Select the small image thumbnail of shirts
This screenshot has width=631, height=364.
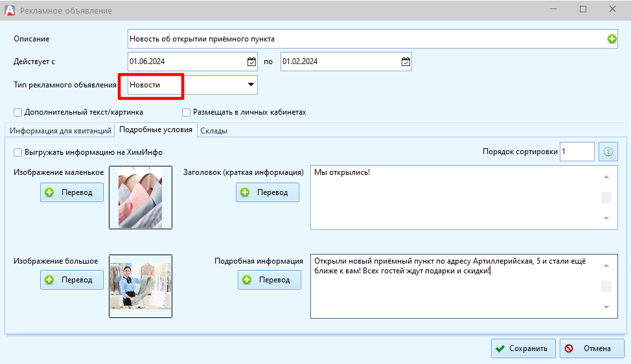click(x=141, y=198)
